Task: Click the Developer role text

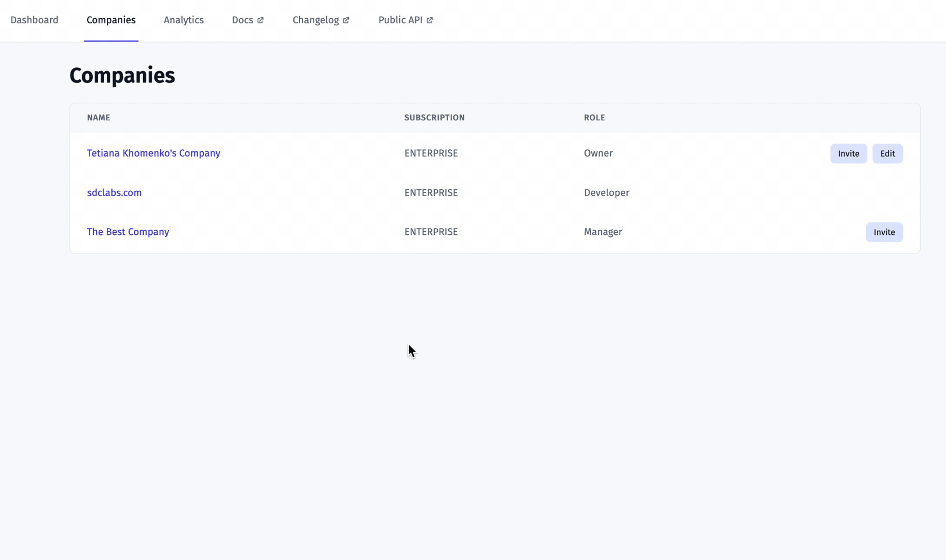Action: pos(607,193)
